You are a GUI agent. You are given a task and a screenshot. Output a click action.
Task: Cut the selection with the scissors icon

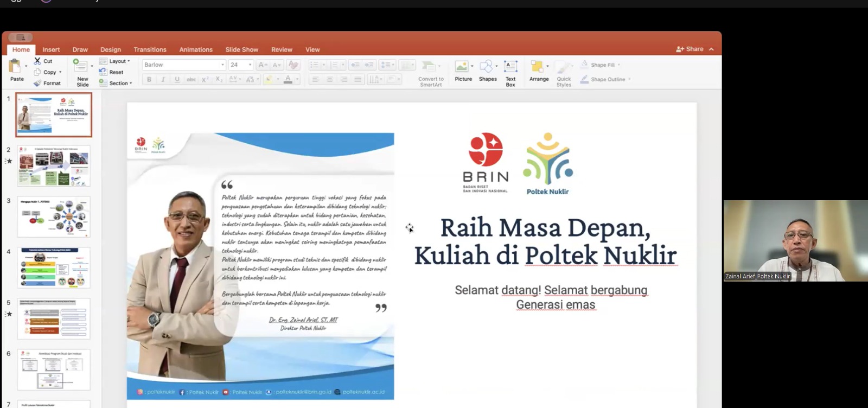coord(37,61)
